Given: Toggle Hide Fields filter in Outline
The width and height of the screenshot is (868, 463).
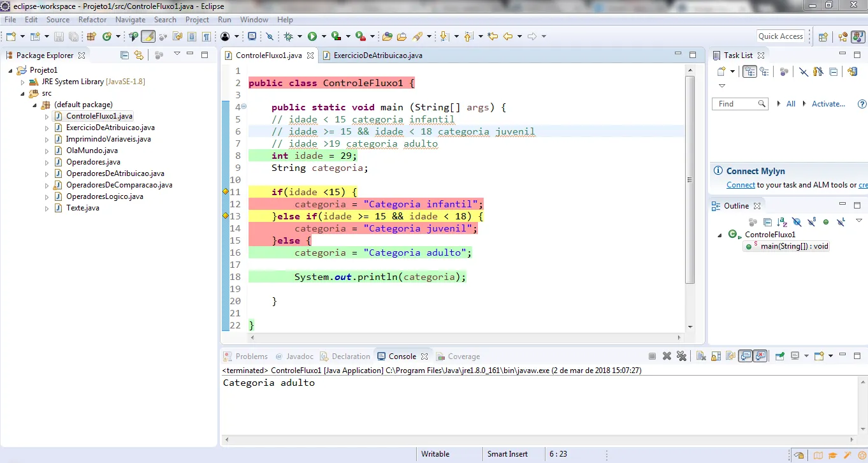Looking at the screenshot, I should coord(797,222).
